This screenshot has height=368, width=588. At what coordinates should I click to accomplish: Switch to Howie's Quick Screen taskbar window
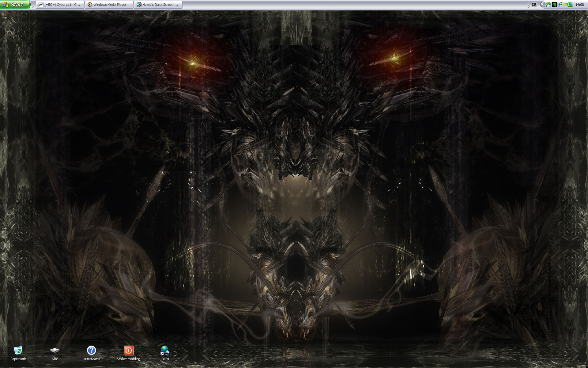pos(158,5)
